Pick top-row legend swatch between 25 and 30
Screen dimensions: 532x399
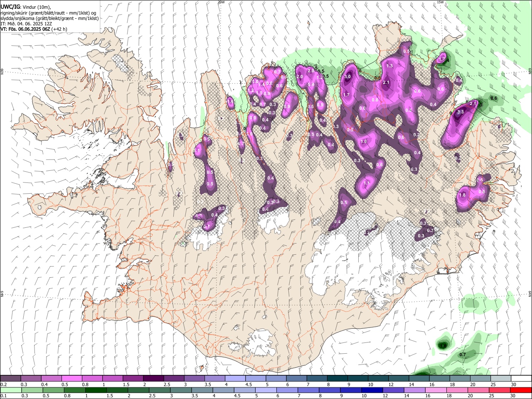[500, 379]
